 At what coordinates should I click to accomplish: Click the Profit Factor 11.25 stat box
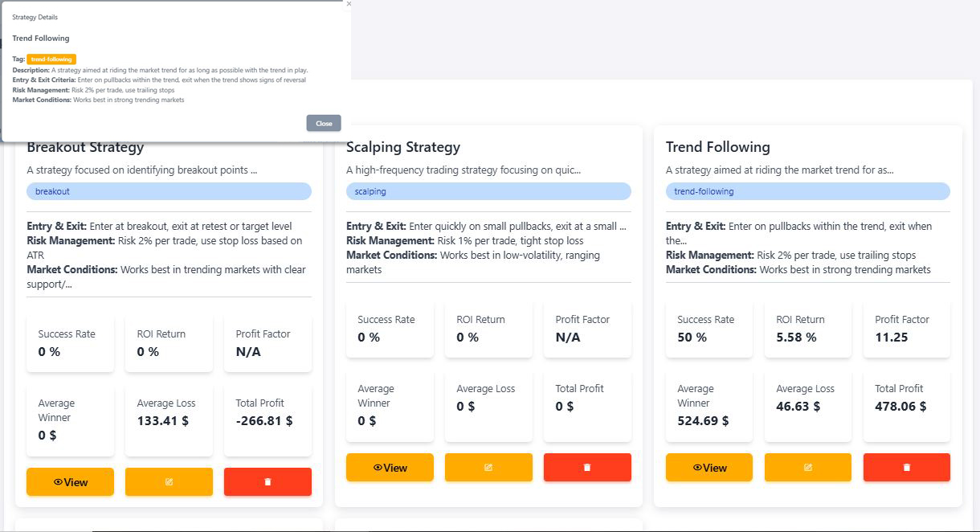[906, 329]
